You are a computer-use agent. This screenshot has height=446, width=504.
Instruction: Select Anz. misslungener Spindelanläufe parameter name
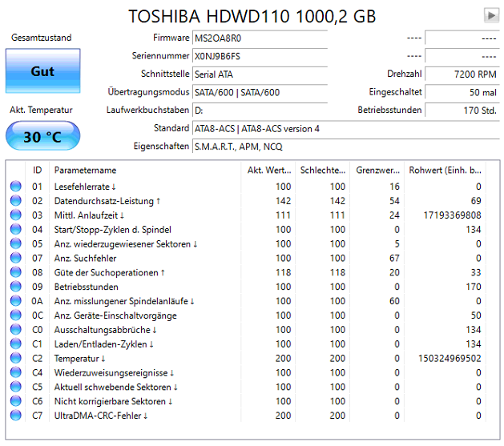(x=124, y=301)
